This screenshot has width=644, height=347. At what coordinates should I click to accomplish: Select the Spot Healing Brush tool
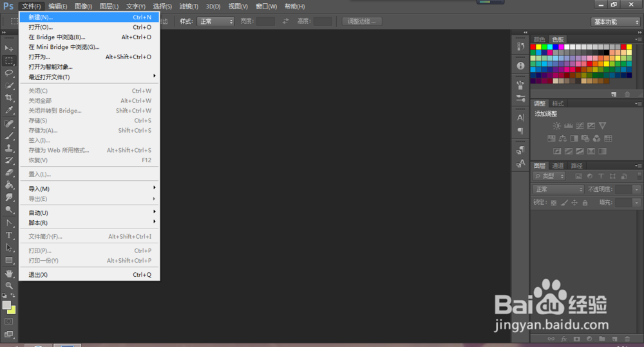(x=8, y=124)
